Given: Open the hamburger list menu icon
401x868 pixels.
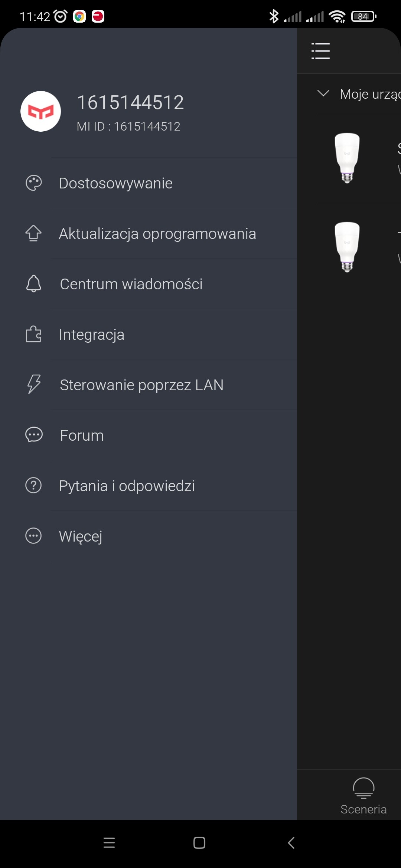Looking at the screenshot, I should (320, 51).
